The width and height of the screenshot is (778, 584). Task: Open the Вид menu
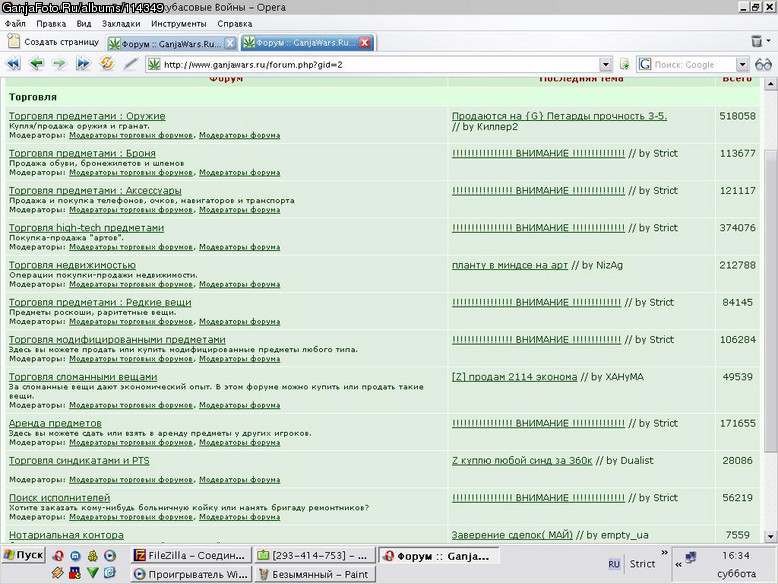[x=84, y=24]
